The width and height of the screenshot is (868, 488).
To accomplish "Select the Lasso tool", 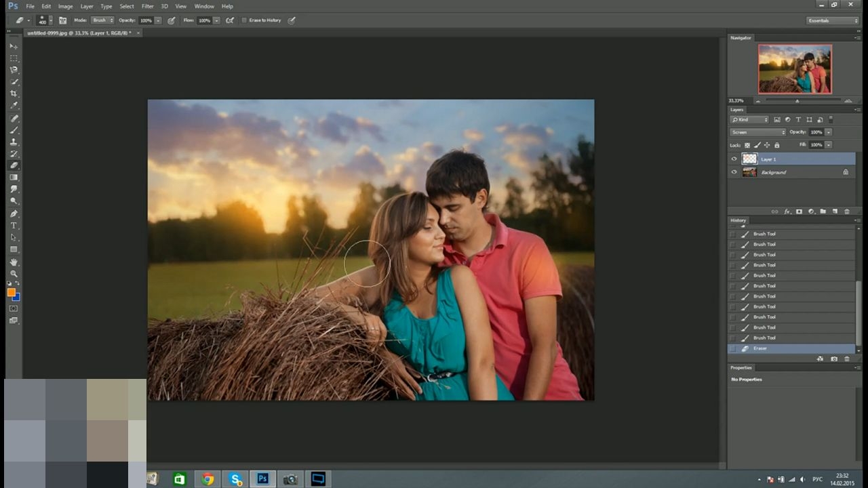I will [x=14, y=70].
